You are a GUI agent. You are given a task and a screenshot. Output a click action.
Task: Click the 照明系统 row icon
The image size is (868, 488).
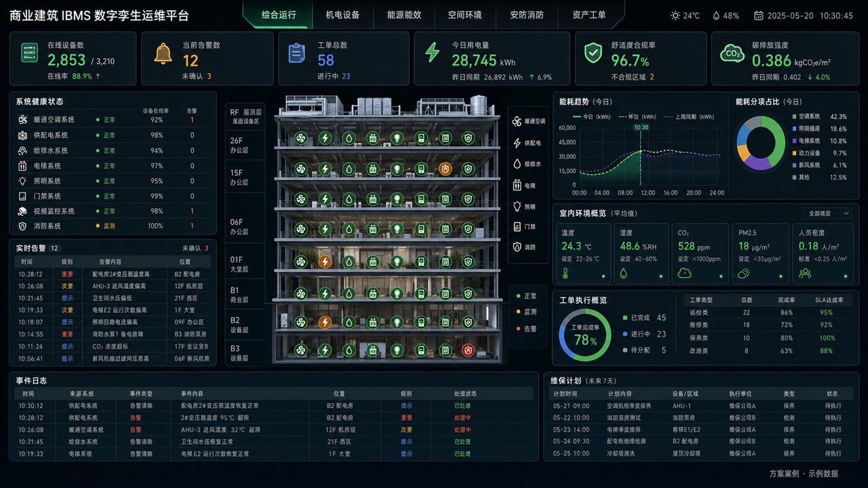pos(22,181)
